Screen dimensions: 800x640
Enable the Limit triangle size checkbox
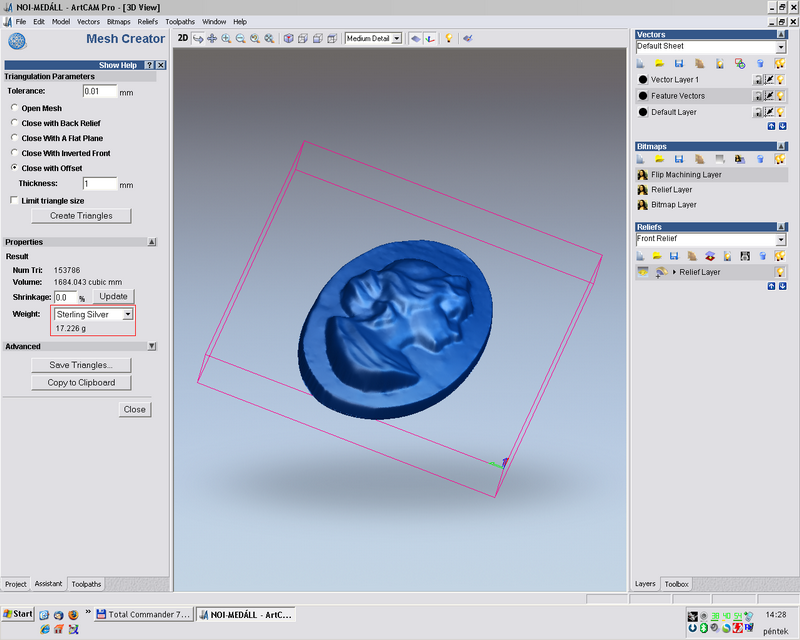click(14, 200)
